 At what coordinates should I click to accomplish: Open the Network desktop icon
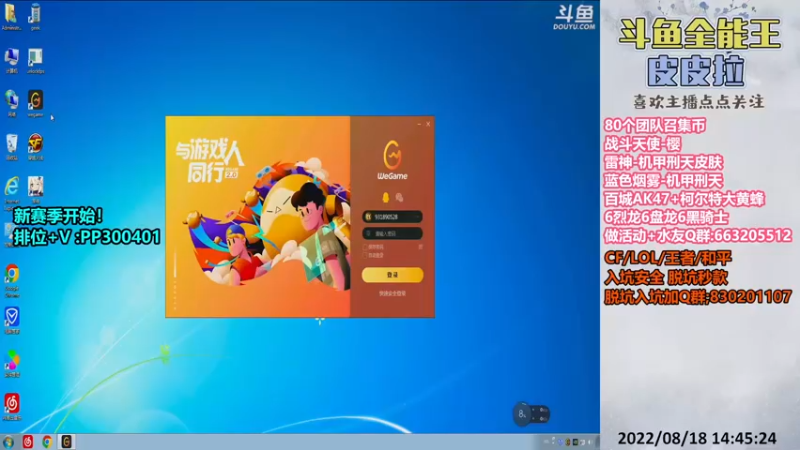point(11,104)
